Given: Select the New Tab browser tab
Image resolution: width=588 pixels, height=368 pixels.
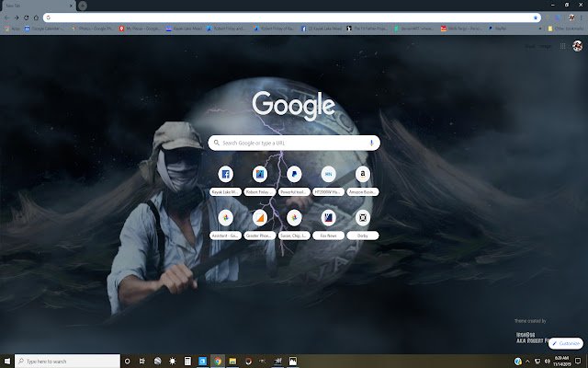Looking at the screenshot, I should click(38, 6).
